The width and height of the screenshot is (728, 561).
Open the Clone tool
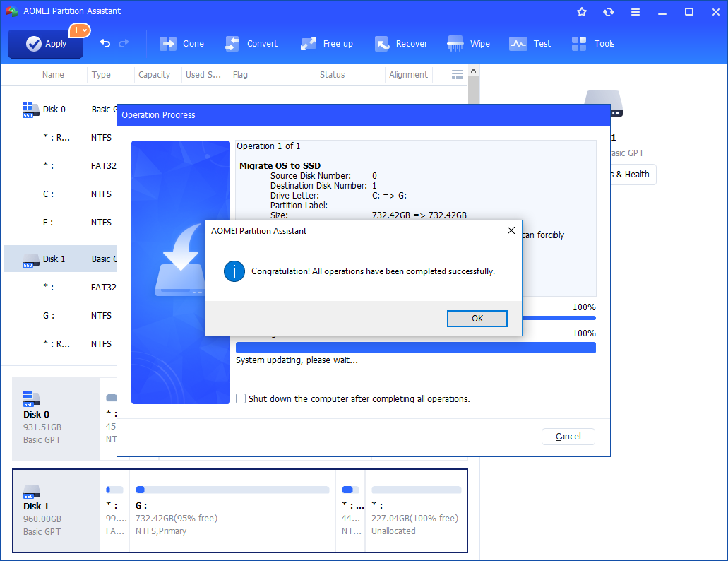pos(181,44)
